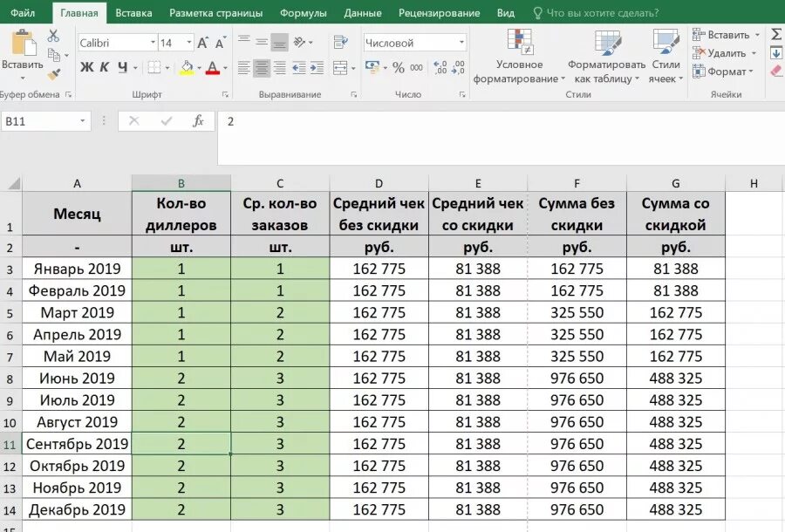
Task: Open Условное форматирование menu
Action: coord(519,56)
